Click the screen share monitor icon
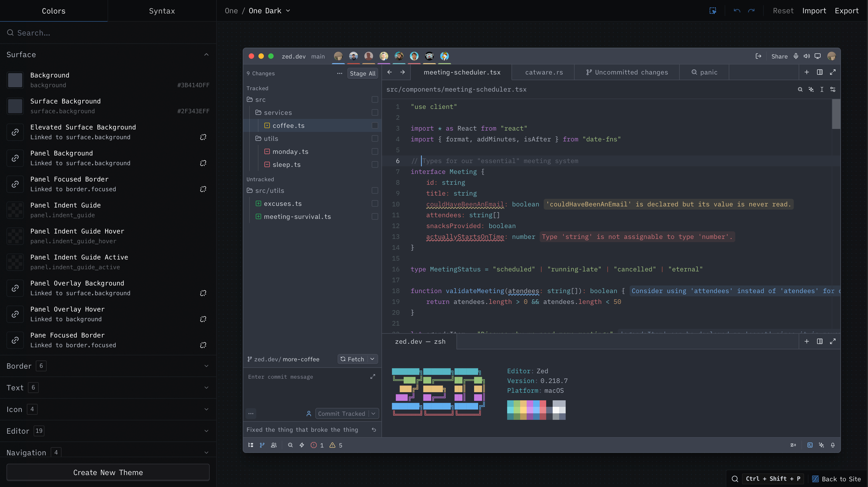The image size is (868, 487). tap(817, 56)
